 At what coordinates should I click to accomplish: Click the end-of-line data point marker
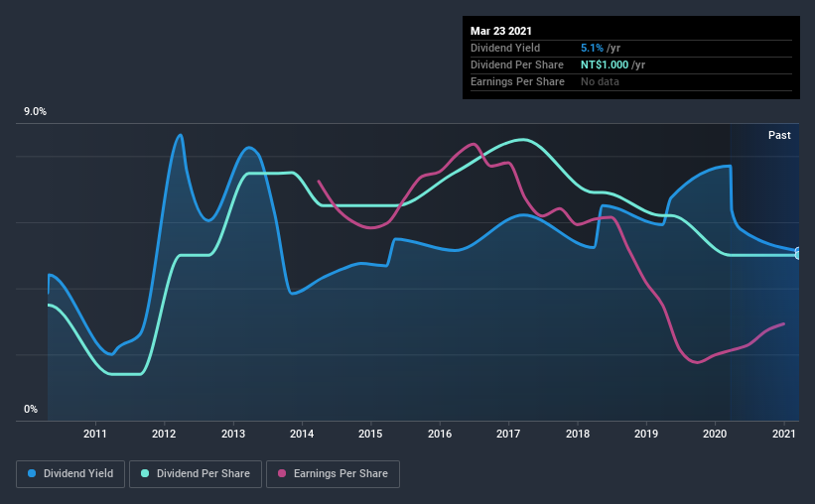[x=798, y=252]
